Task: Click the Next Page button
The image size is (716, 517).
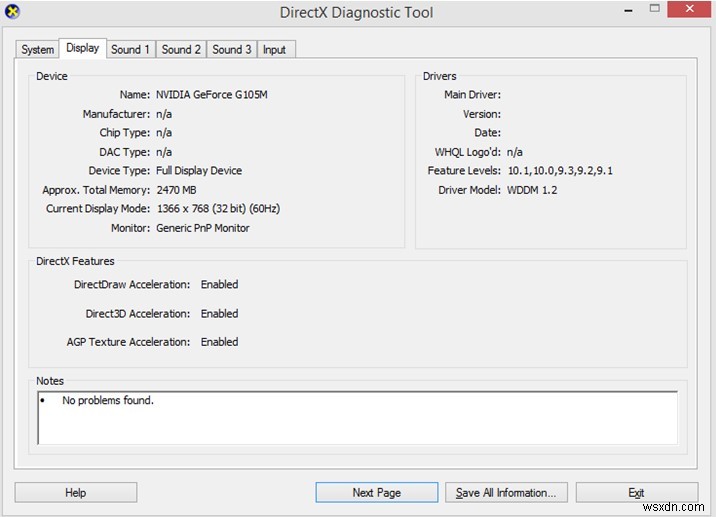Action: (377, 492)
